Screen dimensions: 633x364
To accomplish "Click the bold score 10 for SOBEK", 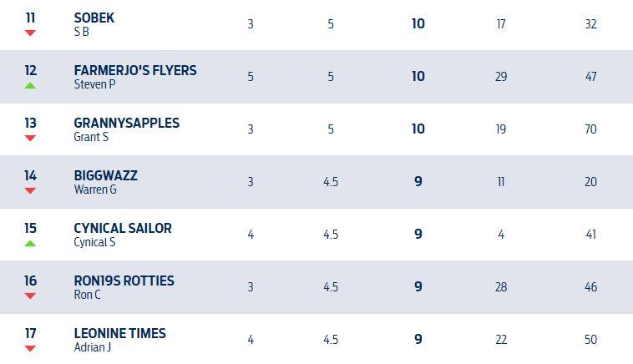I will click(x=418, y=24).
